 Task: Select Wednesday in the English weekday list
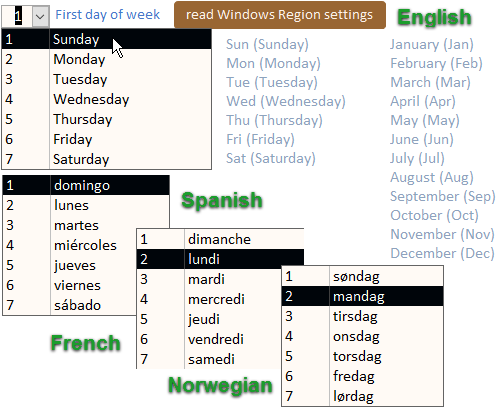pyautogui.click(x=107, y=99)
